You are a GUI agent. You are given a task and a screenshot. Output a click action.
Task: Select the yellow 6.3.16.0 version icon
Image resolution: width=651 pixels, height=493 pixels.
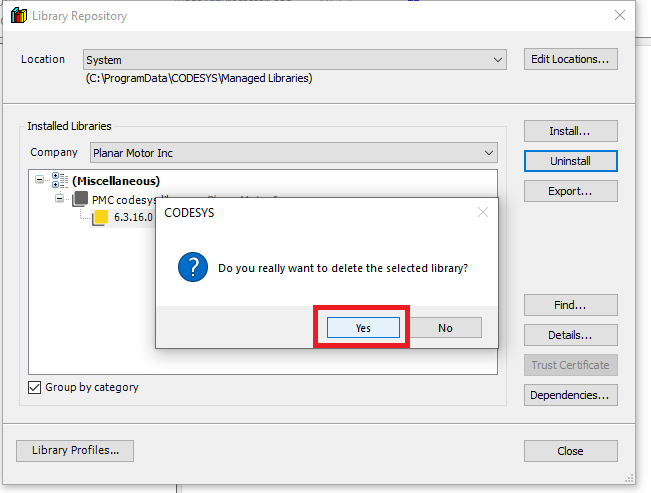101,217
